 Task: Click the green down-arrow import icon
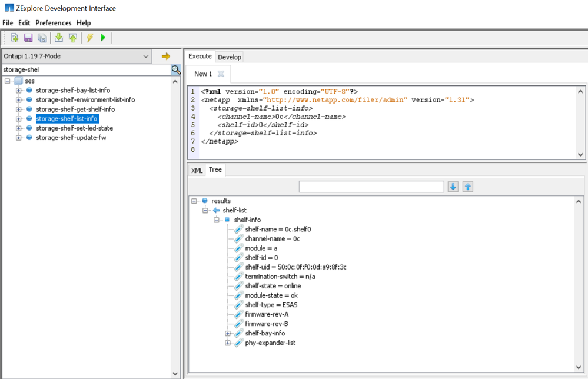point(59,38)
